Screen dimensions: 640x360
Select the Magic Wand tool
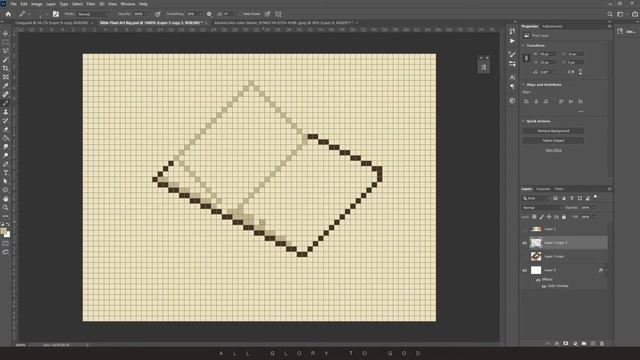[6, 60]
